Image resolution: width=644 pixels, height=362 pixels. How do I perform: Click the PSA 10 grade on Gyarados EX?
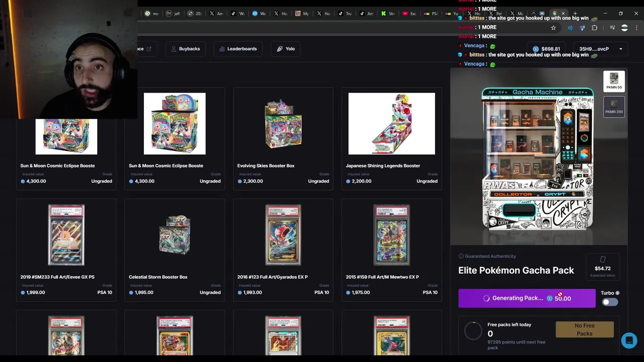tap(321, 293)
